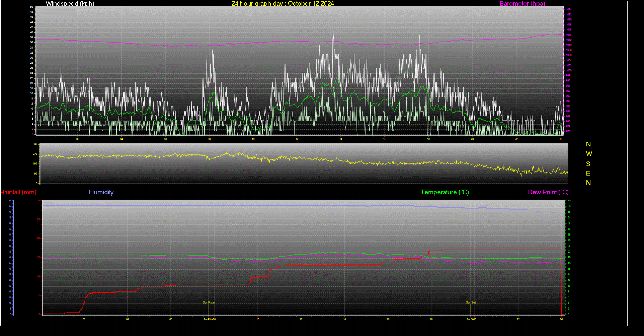The width and height of the screenshot is (644, 336).
Task: Click hour label '18' under the windspeed graph
Action: 428,139
